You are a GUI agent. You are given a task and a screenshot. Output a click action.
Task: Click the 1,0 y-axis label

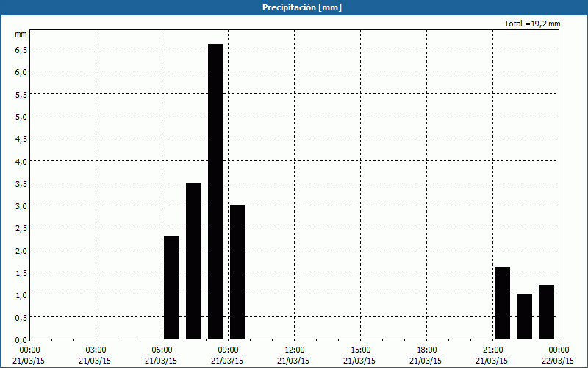click(x=21, y=295)
